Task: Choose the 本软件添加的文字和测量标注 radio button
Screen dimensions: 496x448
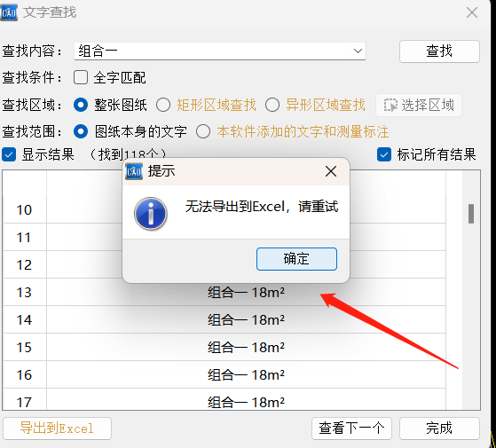Action: pyautogui.click(x=203, y=131)
